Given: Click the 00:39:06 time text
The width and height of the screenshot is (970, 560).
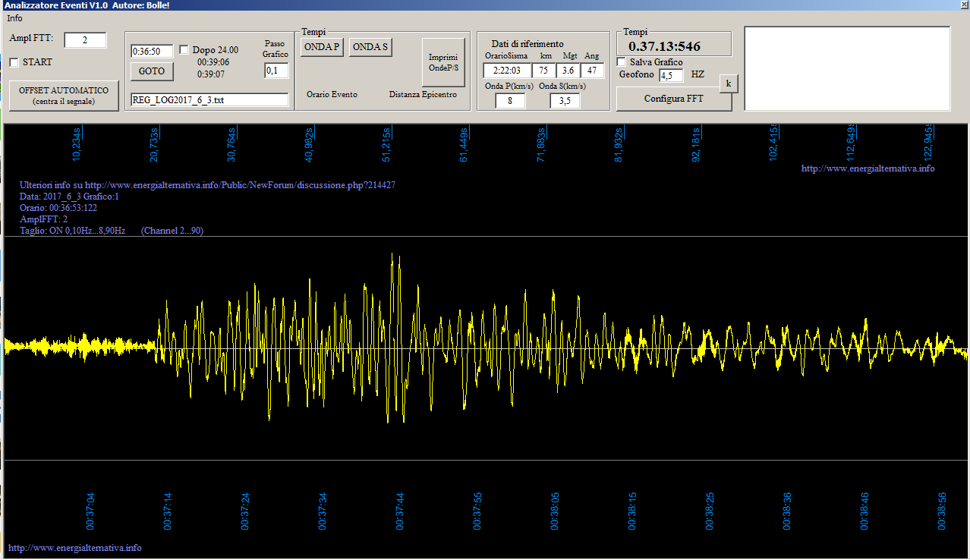Looking at the screenshot, I should pos(213,62).
